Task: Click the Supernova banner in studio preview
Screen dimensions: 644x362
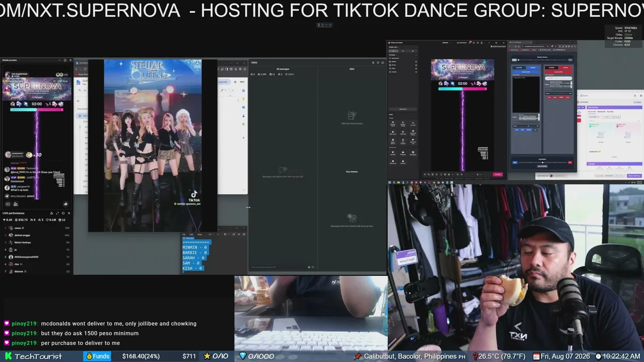Action: pos(462,70)
